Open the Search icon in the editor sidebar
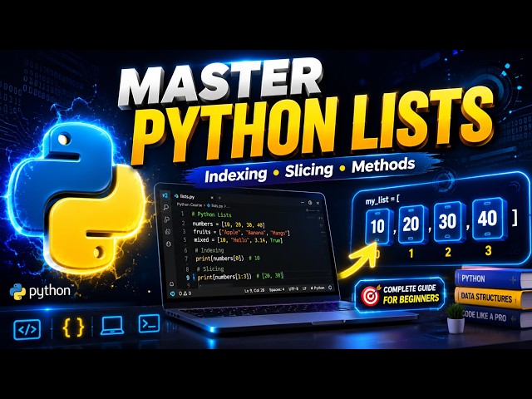The image size is (532, 399). [x=166, y=207]
